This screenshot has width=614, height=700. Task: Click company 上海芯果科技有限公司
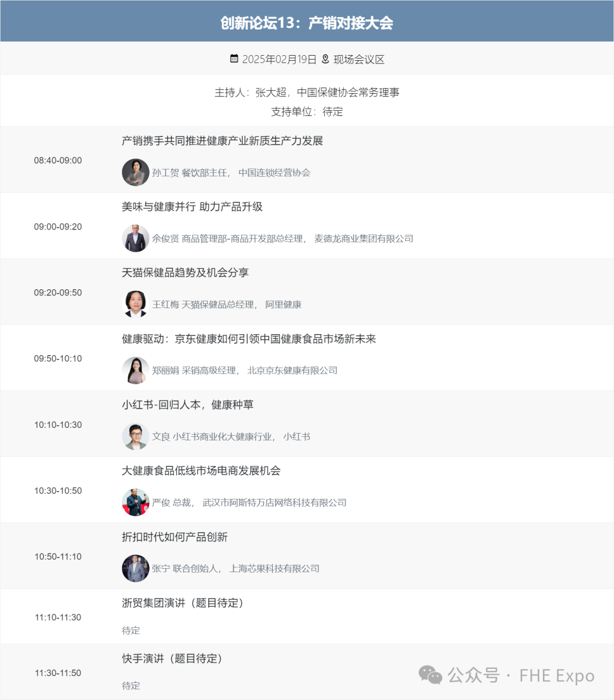(275, 568)
